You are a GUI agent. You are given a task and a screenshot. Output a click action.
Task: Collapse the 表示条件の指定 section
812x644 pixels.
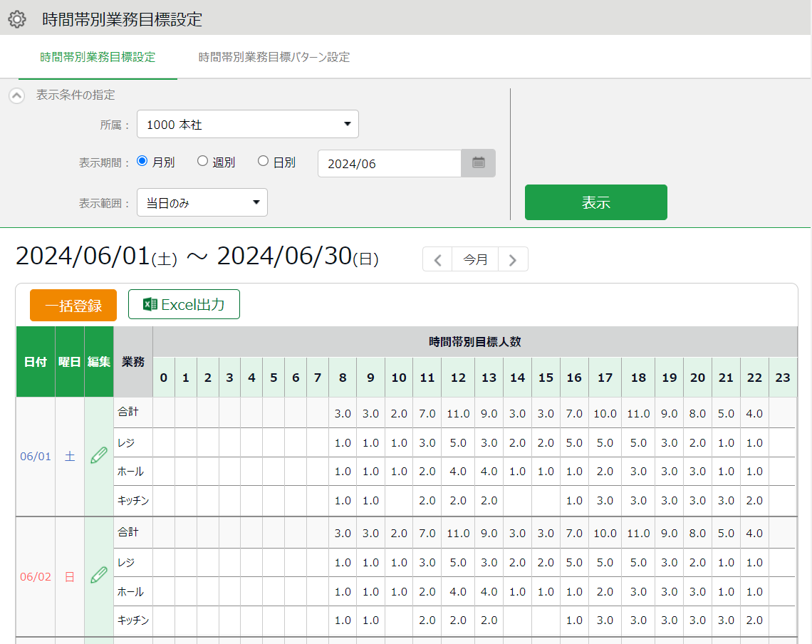point(17,95)
